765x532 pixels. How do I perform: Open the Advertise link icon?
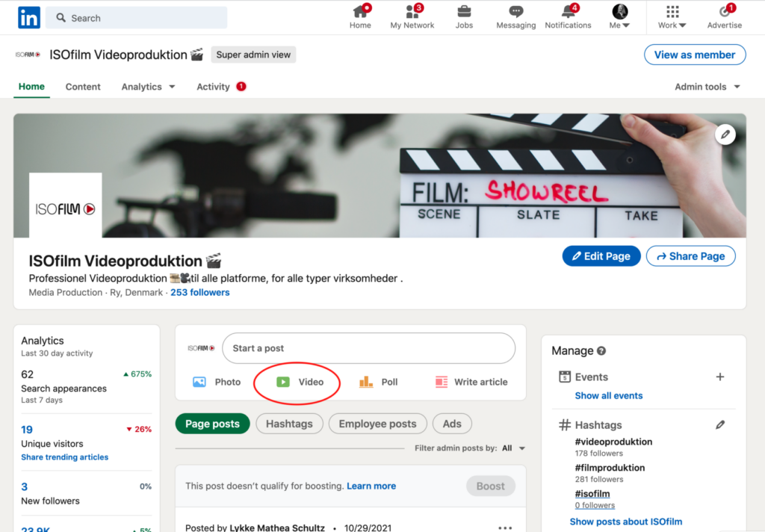pos(725,16)
